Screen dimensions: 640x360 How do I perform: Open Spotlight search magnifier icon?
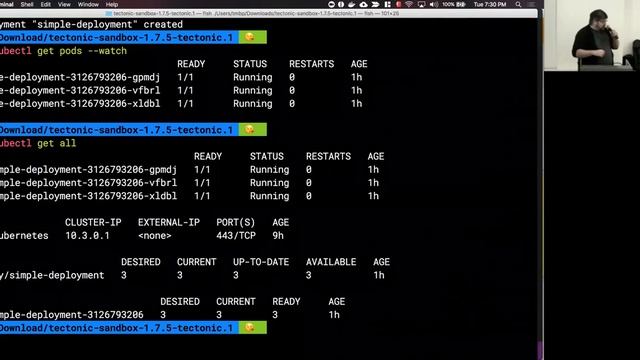[x=518, y=4]
